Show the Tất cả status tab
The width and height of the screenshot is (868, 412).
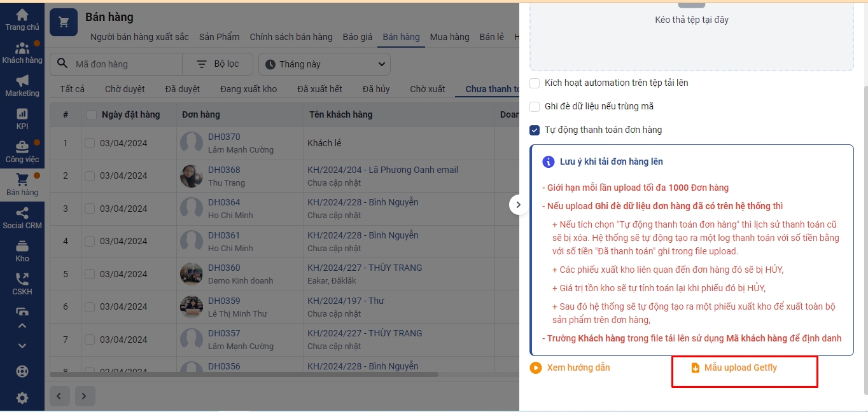pos(72,89)
